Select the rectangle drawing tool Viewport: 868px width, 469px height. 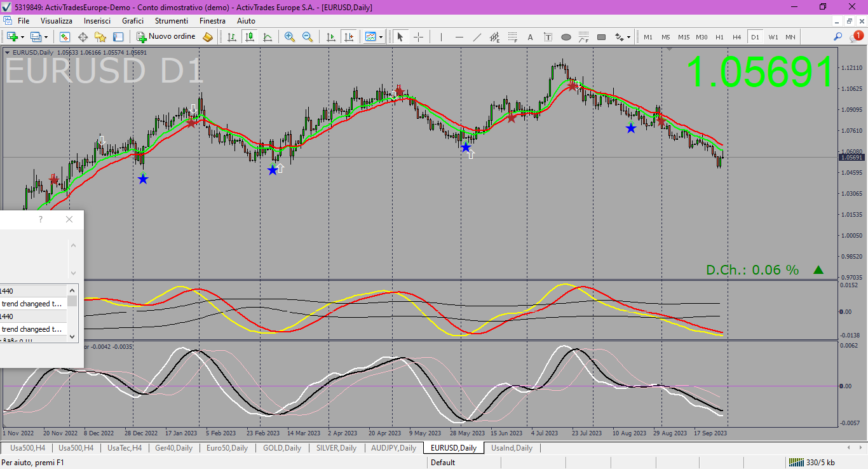pos(601,37)
